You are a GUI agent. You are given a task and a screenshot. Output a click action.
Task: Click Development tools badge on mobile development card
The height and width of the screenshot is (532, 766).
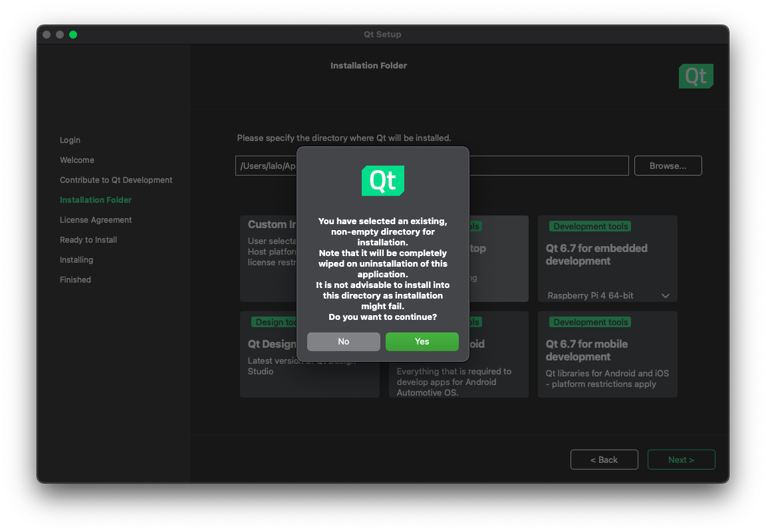pos(590,323)
